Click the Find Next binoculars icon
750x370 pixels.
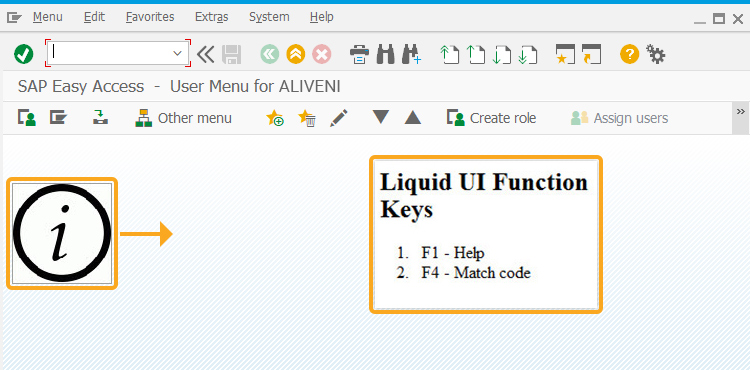(x=411, y=54)
